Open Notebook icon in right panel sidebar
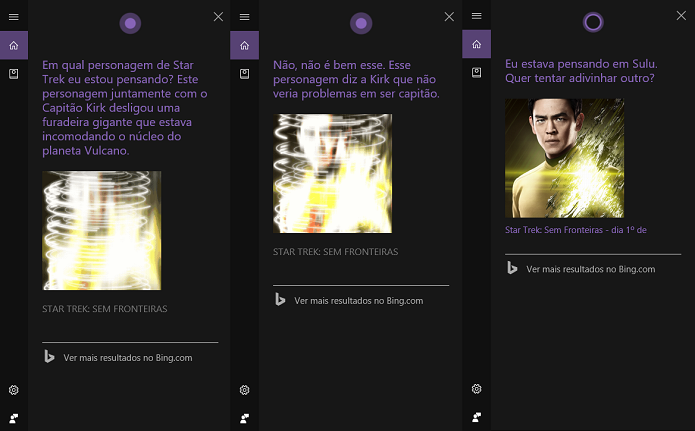This screenshot has height=431, width=695. point(476,72)
